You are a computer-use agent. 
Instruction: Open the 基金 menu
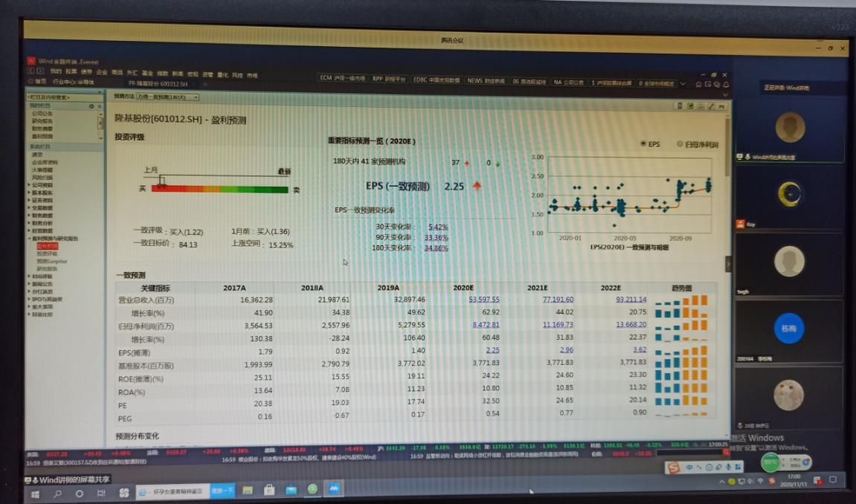click(x=147, y=73)
